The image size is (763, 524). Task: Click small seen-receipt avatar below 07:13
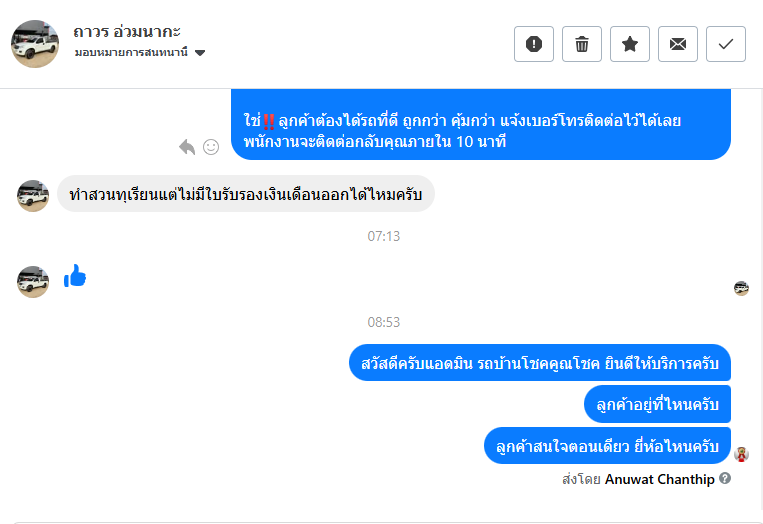(741, 288)
